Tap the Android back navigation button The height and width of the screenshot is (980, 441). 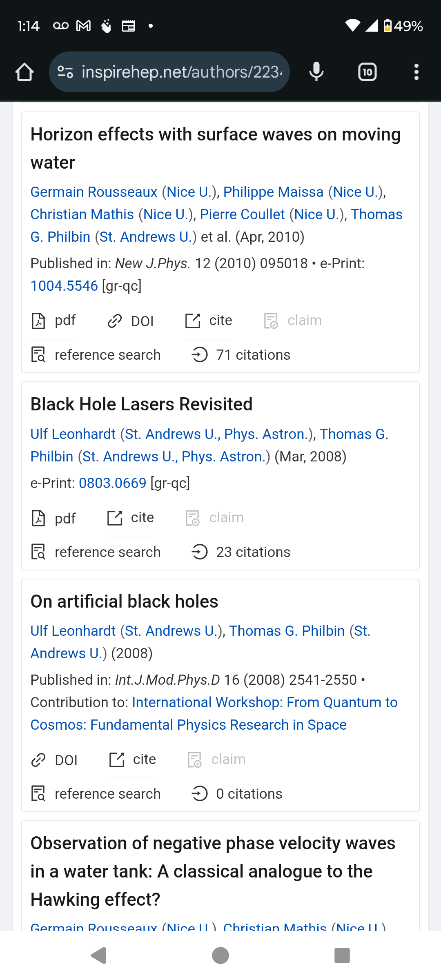click(98, 955)
